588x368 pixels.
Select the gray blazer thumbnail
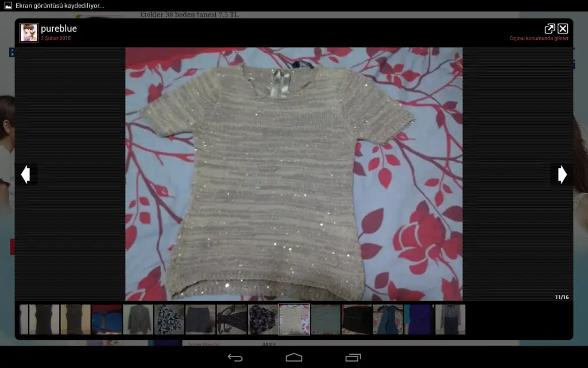(x=138, y=320)
